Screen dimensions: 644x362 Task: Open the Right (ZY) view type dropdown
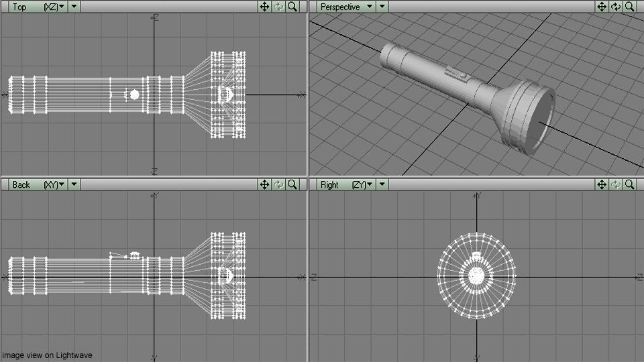pyautogui.click(x=345, y=185)
